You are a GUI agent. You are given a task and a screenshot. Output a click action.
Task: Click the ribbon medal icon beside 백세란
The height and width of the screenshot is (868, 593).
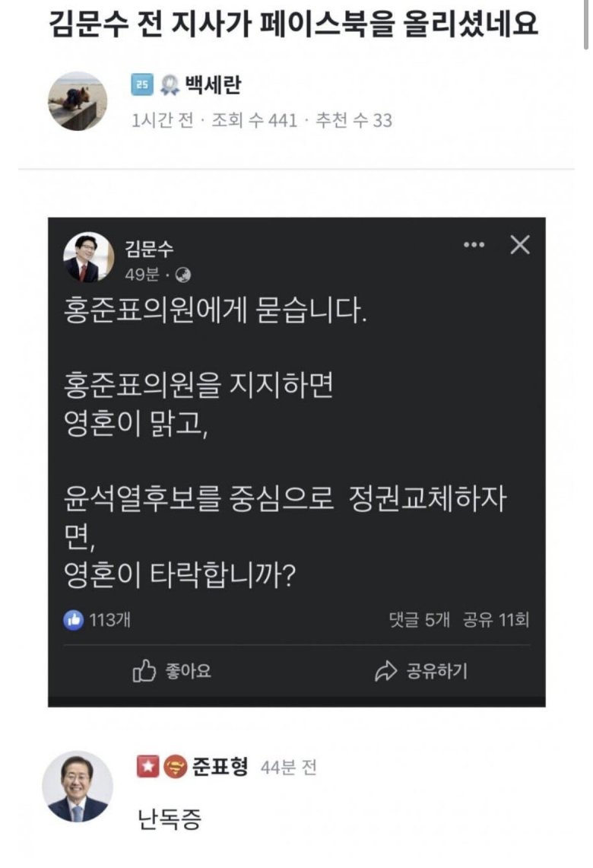(x=171, y=86)
